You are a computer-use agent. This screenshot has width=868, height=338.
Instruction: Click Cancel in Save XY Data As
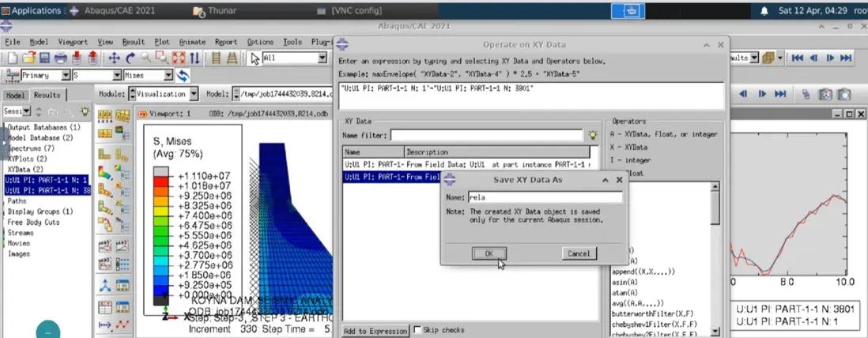(579, 253)
